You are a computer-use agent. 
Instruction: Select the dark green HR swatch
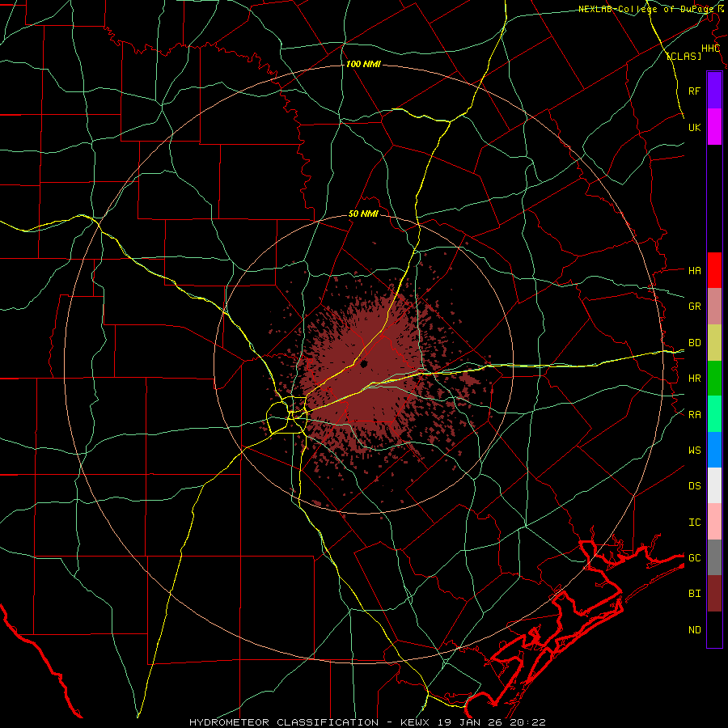pos(714,379)
